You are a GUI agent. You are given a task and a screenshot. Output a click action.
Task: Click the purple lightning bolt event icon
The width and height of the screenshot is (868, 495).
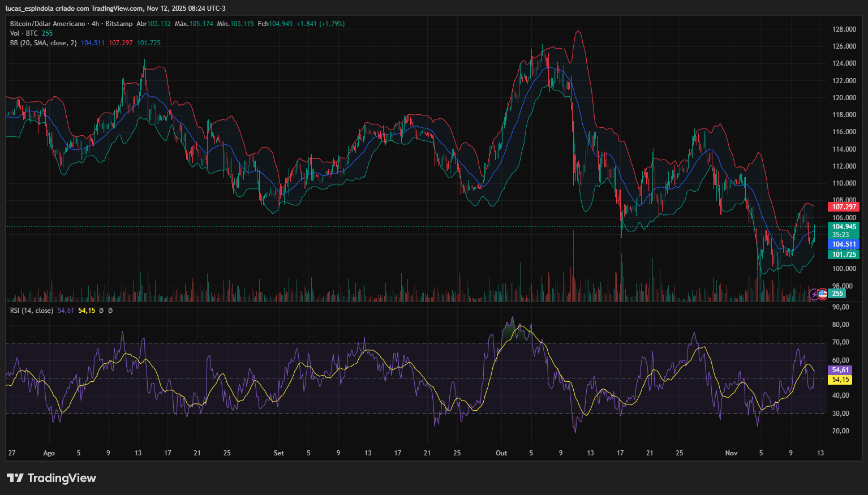814,294
